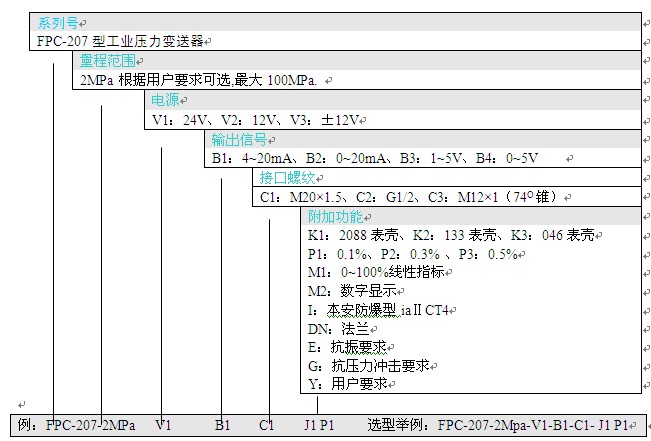
Task: Click the 电源 header label
Action: (165, 100)
